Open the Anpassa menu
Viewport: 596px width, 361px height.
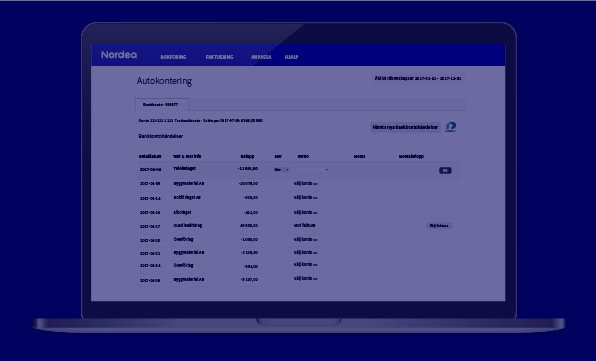pyautogui.click(x=261, y=57)
